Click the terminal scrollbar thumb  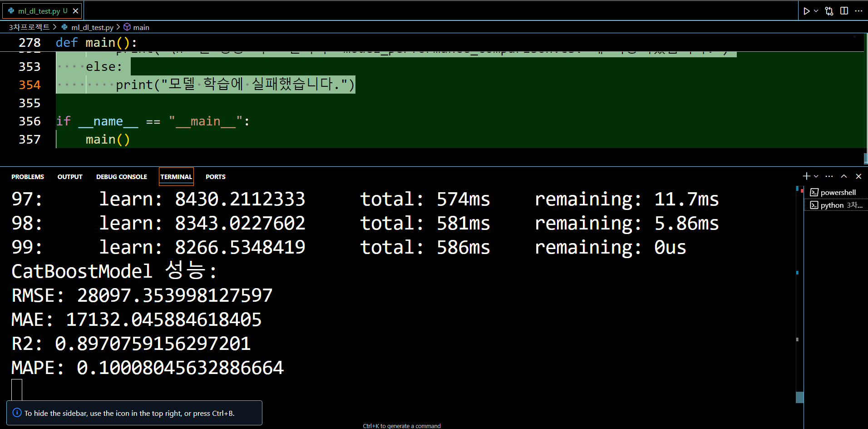(x=800, y=397)
